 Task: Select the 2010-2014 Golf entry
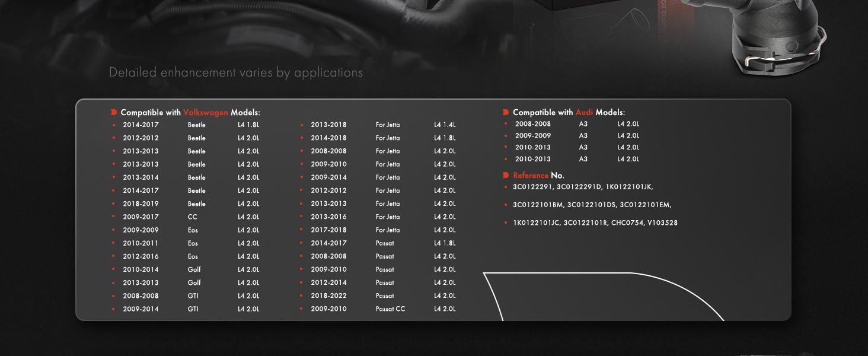(x=186, y=269)
